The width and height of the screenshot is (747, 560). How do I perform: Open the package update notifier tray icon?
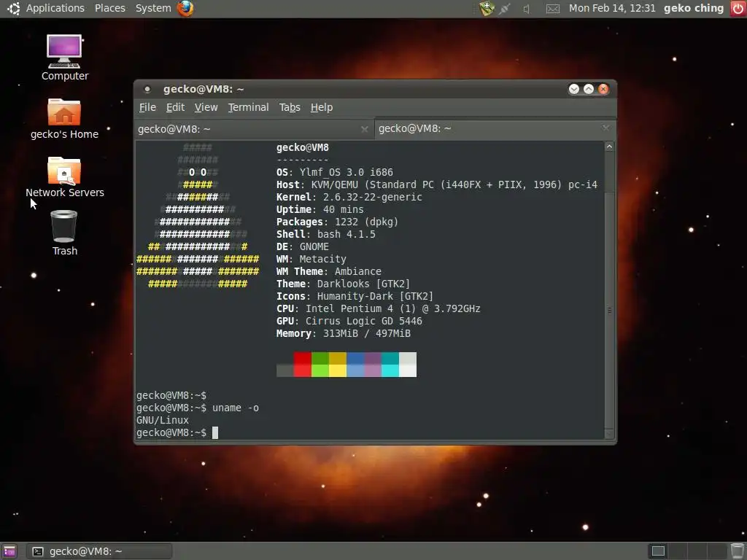(487, 8)
